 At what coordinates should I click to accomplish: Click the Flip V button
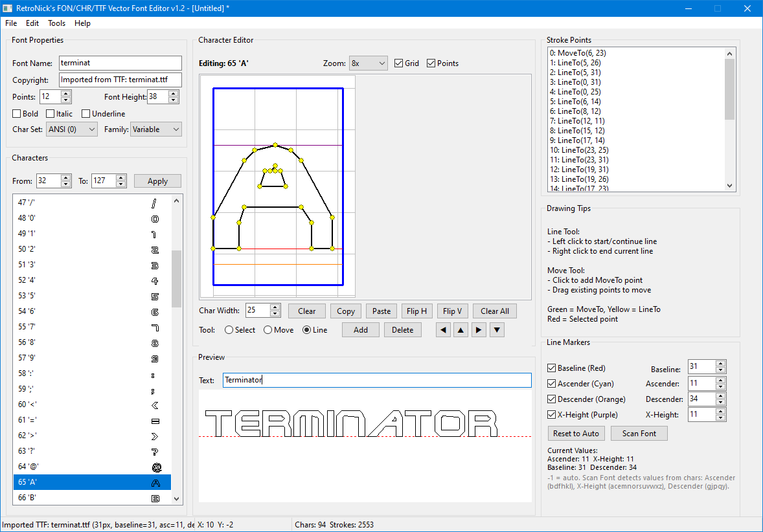(x=453, y=311)
